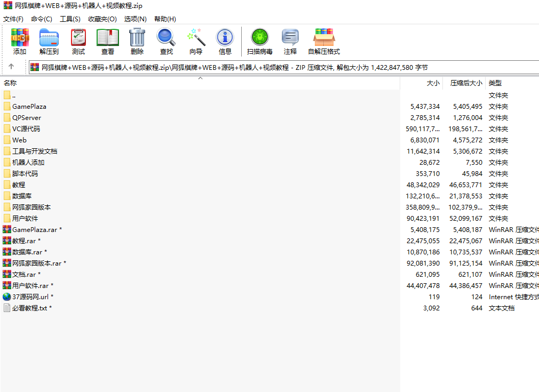Open the 收藏夹(O) menu

coord(102,19)
